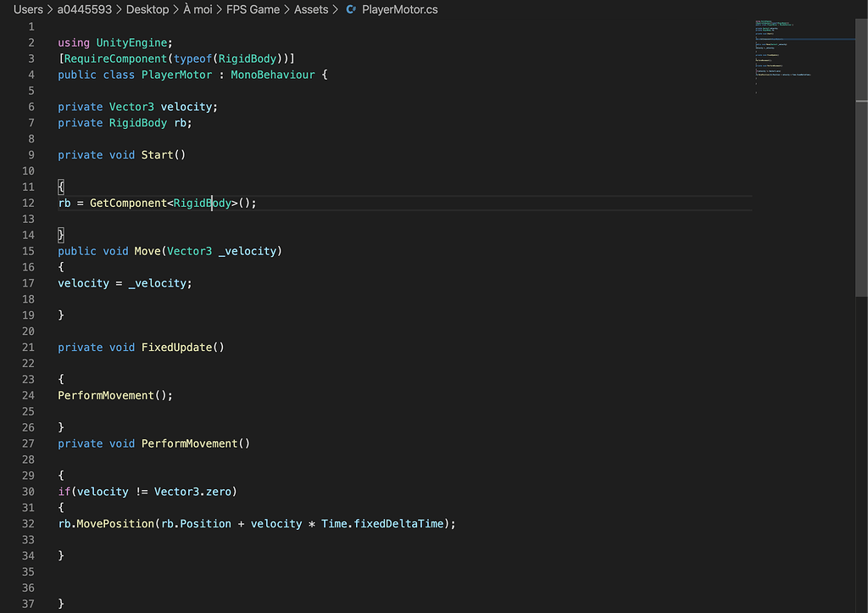Screen dimensions: 868x613
Task: Click MonoBehaviour in the class declaration
Action: tap(272, 74)
